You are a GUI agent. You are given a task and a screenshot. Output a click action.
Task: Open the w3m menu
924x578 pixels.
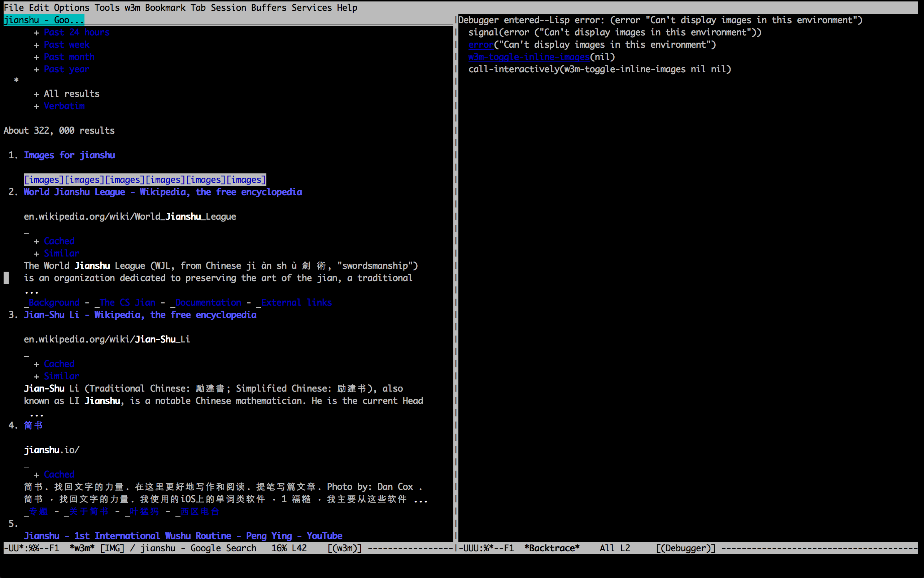[x=132, y=8]
